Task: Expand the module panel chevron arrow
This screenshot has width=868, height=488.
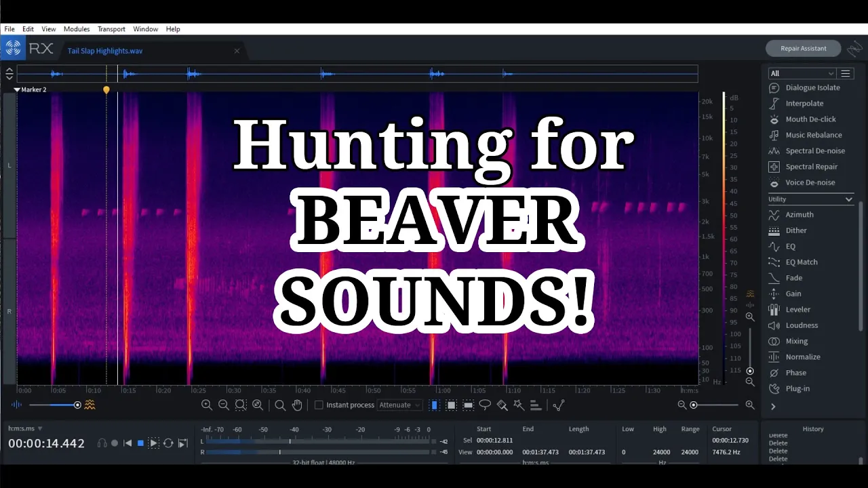Action: (x=773, y=407)
